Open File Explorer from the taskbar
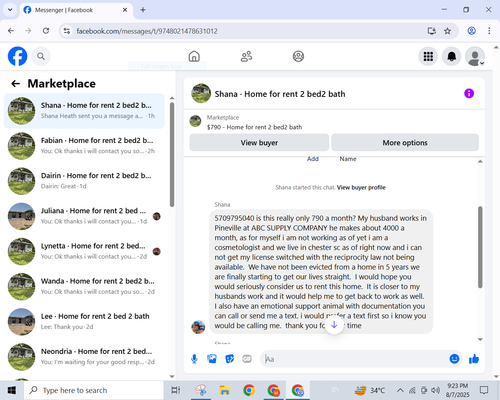This screenshot has width=500, height=400. pos(225,390)
